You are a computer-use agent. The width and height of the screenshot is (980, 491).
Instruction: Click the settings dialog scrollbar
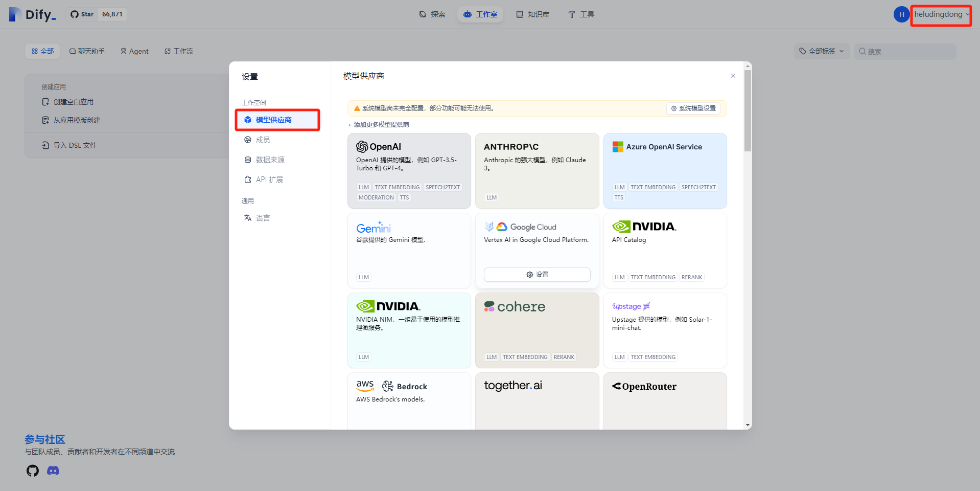coord(748,110)
